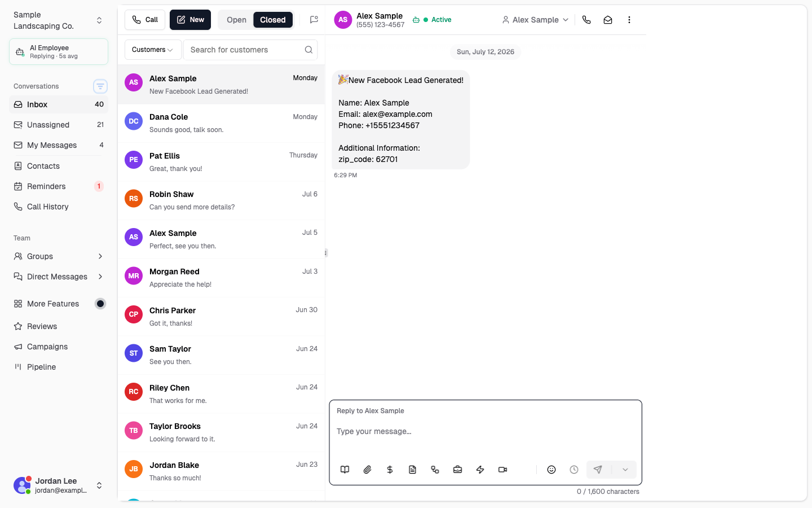The width and height of the screenshot is (812, 508).
Task: Switch to the Open conversations toggle
Action: point(236,20)
